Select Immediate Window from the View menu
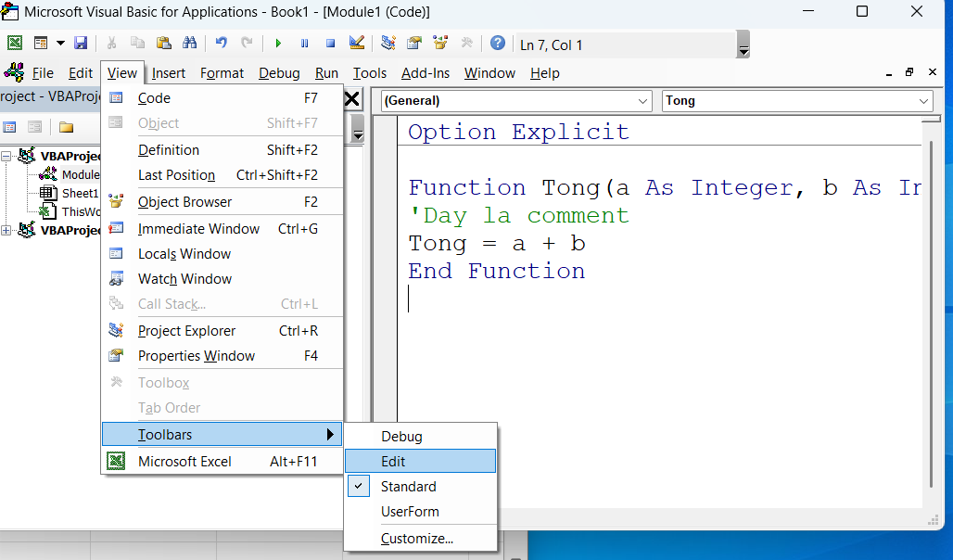 198,228
